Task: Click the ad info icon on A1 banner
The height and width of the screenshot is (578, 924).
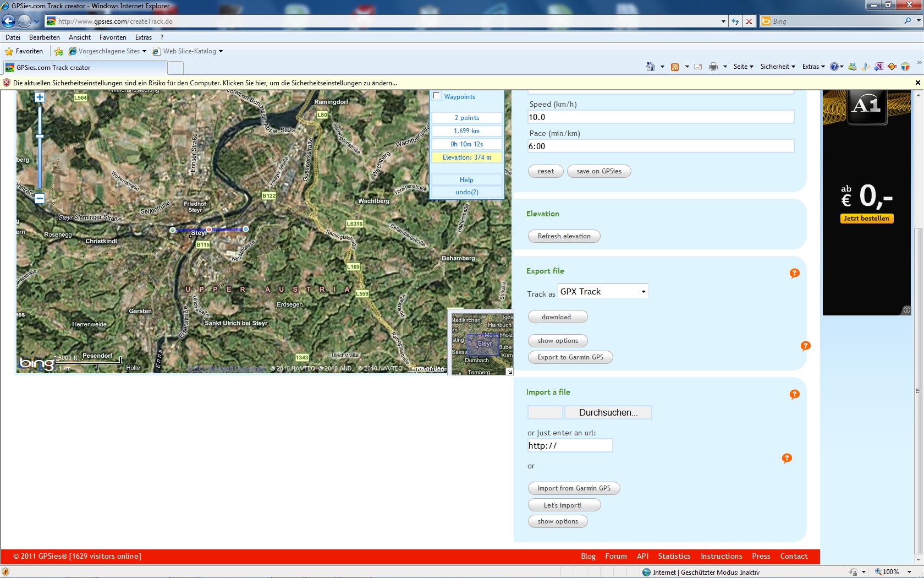Action: click(907, 310)
